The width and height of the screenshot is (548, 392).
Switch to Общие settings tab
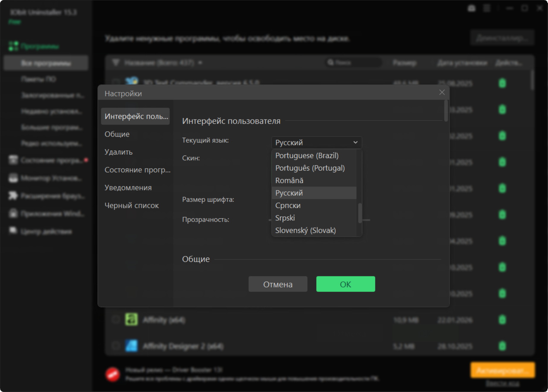coord(117,134)
